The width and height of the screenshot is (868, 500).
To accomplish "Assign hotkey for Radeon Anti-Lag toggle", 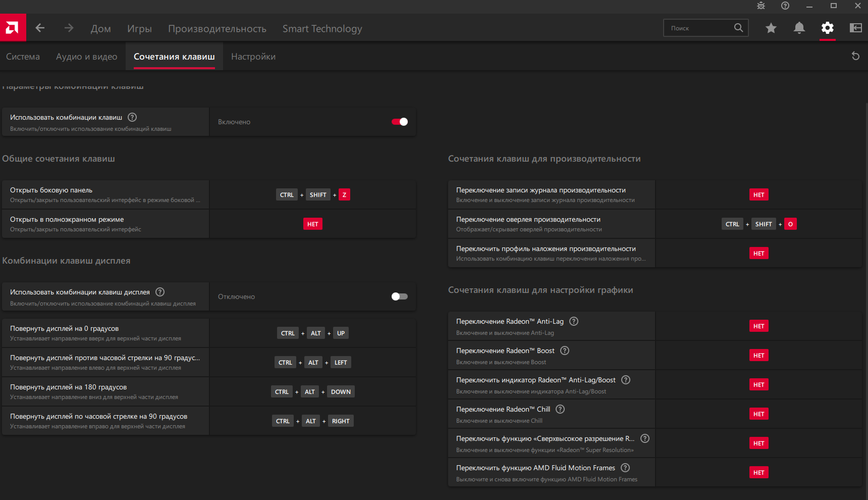I will (759, 326).
